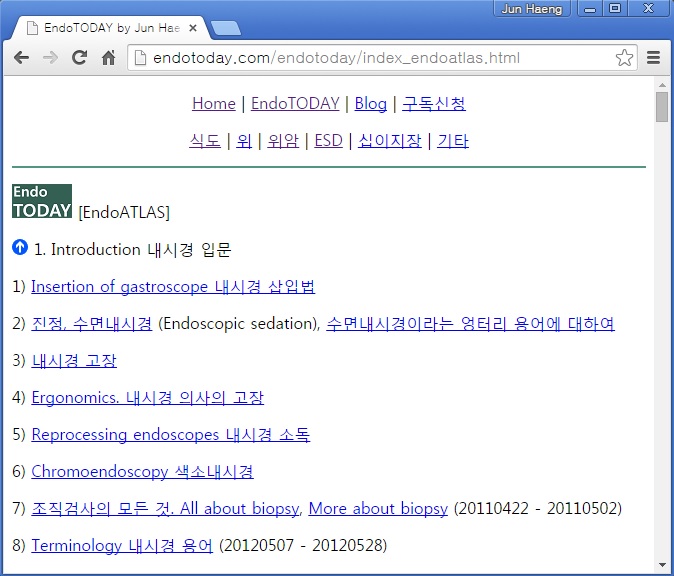Open the EndoTODAY navigation link
Viewport: 674px width, 576px height.
295,104
